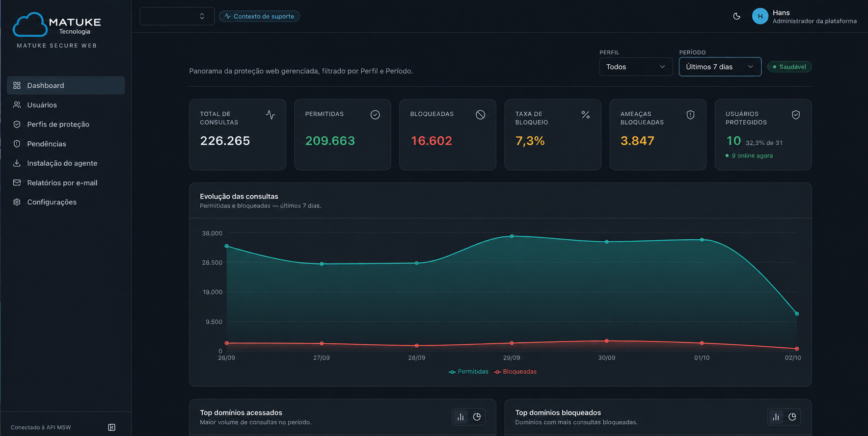Image resolution: width=868 pixels, height=436 pixels.
Task: Open the Dashboard sidebar item
Action: point(66,85)
